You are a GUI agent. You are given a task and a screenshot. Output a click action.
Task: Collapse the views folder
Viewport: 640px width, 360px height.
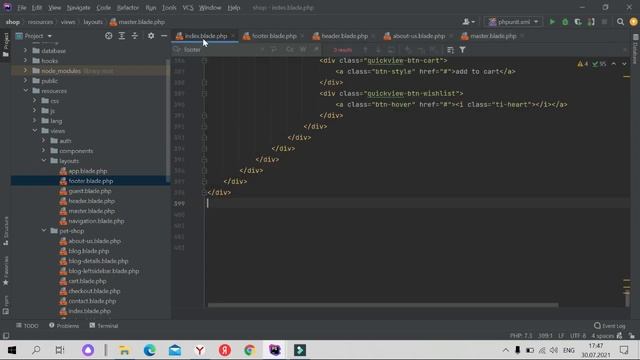tap(35, 131)
